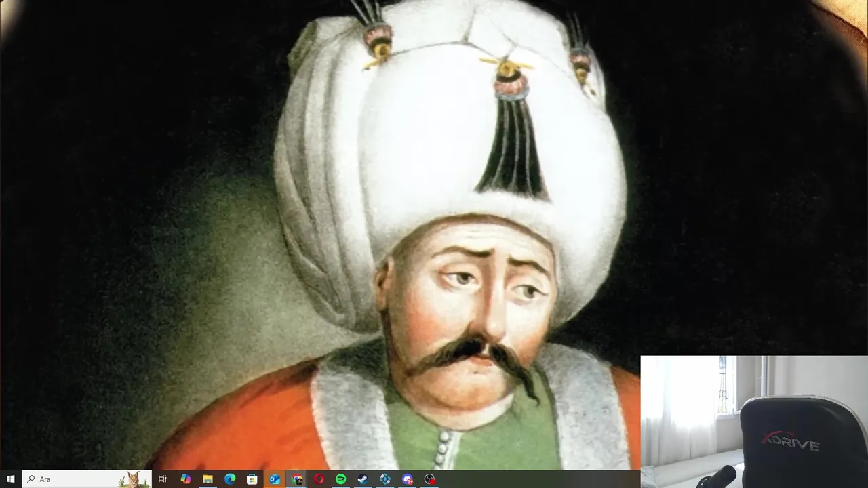Open Microsoft Store from the taskbar

tap(252, 479)
